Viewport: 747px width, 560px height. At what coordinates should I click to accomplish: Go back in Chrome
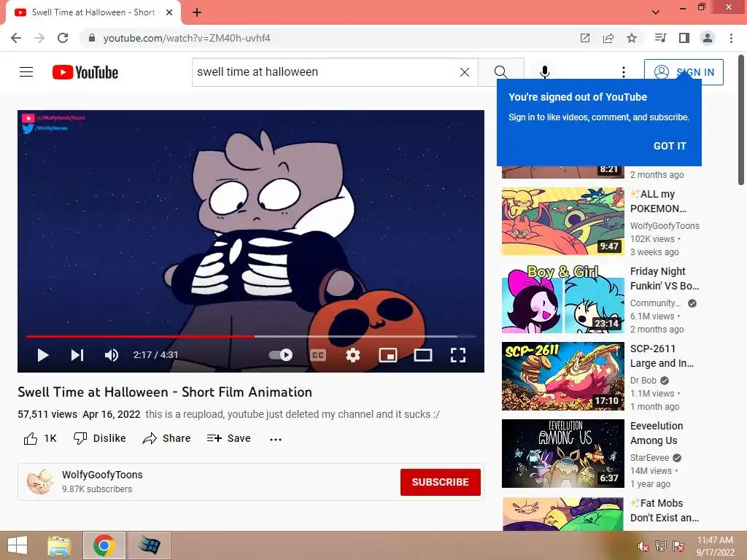[16, 38]
